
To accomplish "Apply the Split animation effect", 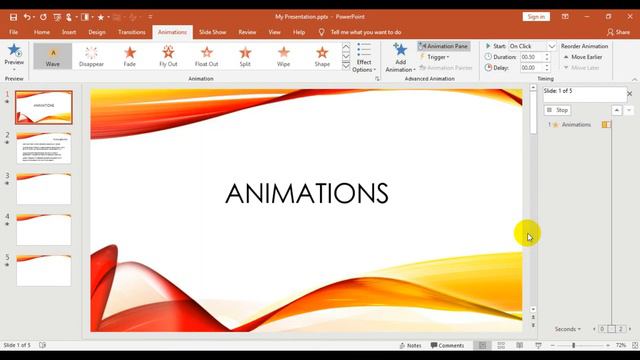I will click(x=245, y=56).
